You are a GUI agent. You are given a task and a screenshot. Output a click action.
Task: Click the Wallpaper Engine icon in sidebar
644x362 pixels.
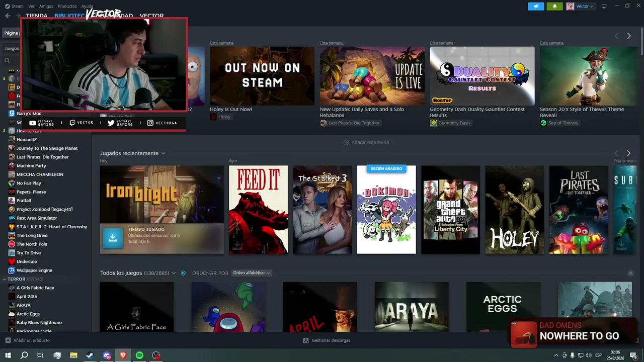pos(12,270)
